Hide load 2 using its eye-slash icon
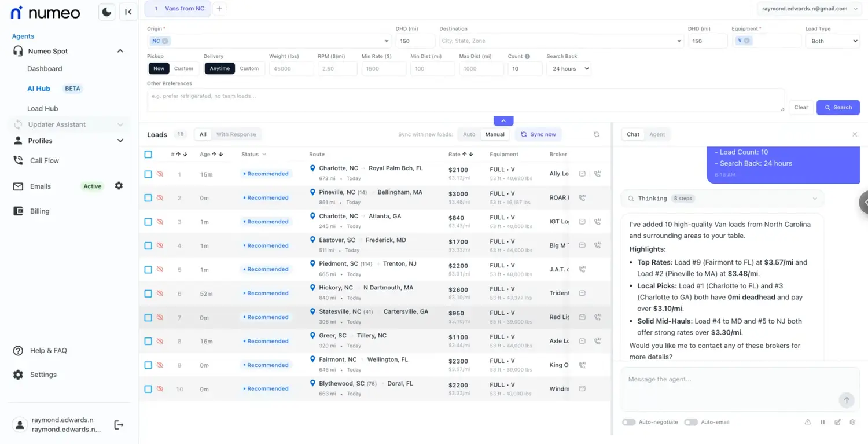 [160, 198]
